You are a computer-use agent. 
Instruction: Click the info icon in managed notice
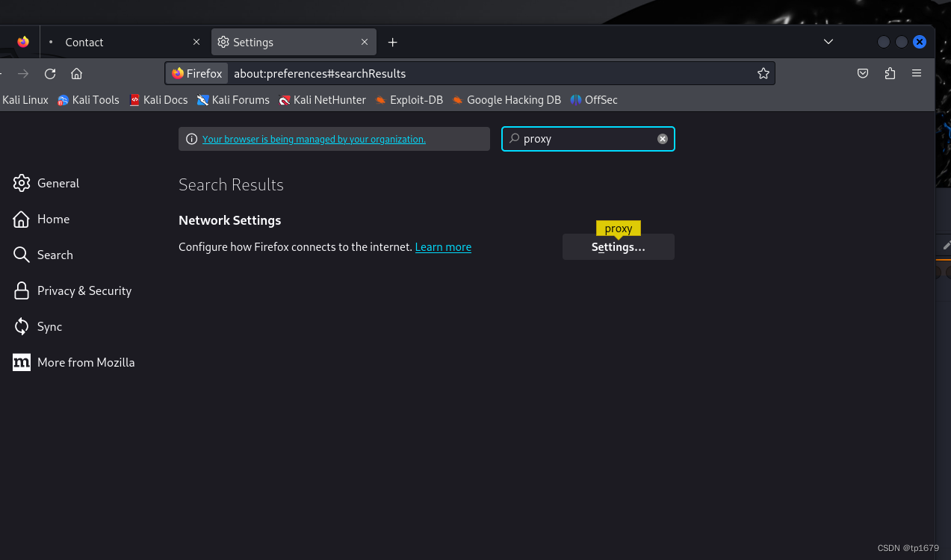pyautogui.click(x=191, y=139)
